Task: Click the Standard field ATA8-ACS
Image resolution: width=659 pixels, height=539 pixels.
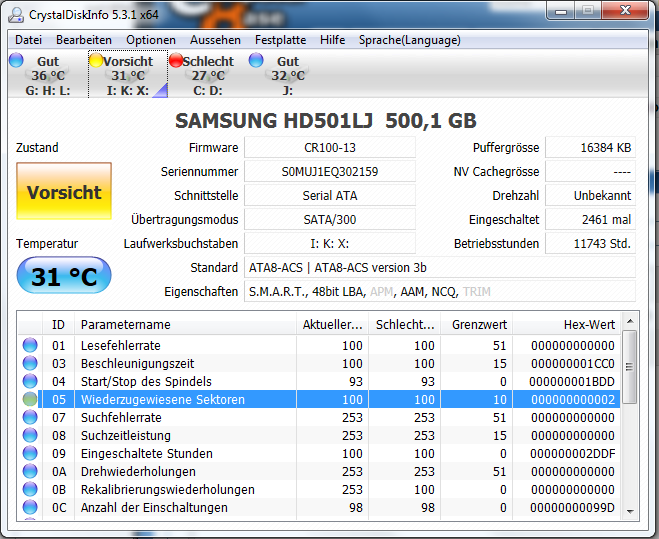Action: tap(440, 267)
